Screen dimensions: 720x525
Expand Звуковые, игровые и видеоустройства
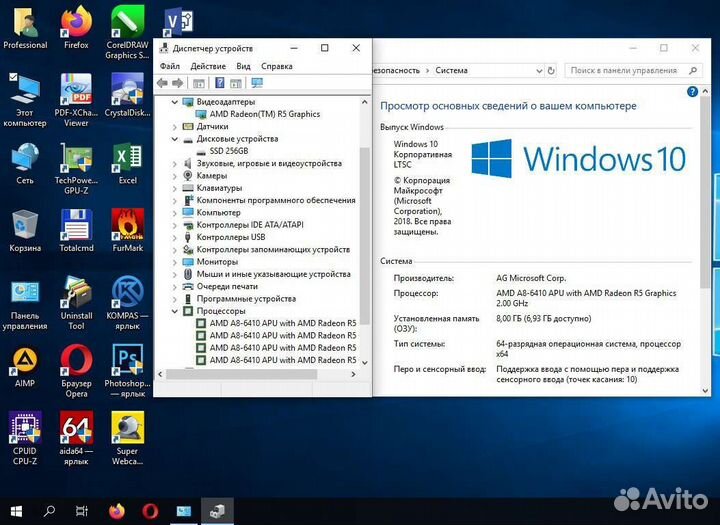[174, 164]
